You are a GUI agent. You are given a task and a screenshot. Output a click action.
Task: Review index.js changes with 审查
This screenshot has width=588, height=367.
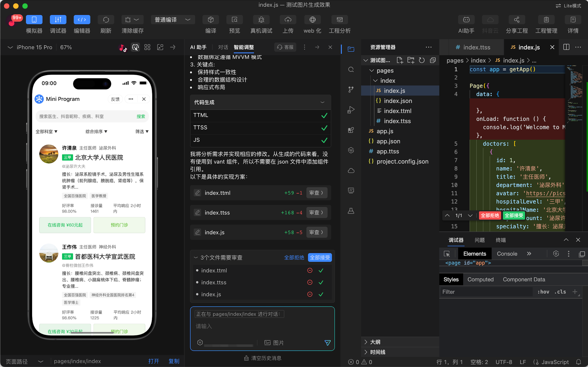click(317, 232)
